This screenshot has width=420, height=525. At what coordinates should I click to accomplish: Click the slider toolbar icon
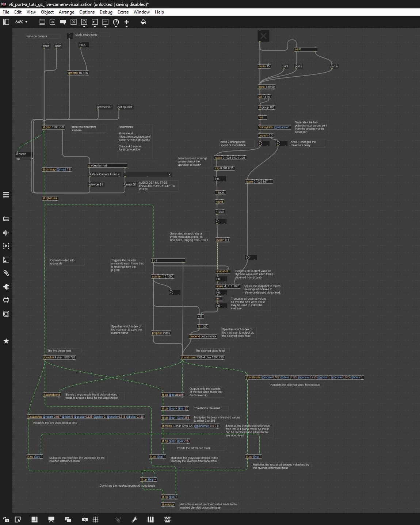(x=105, y=22)
